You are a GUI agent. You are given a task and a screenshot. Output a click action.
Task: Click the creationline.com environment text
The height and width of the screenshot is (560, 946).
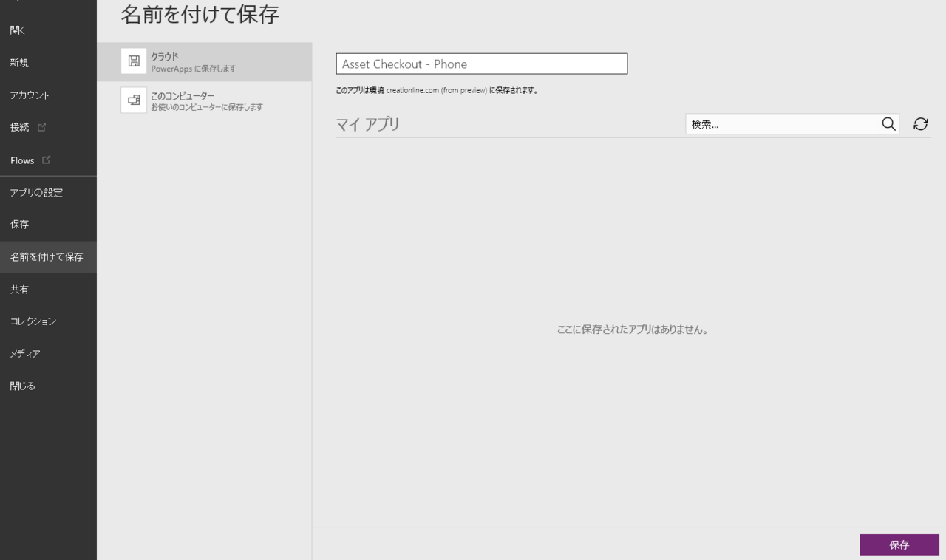click(x=436, y=90)
